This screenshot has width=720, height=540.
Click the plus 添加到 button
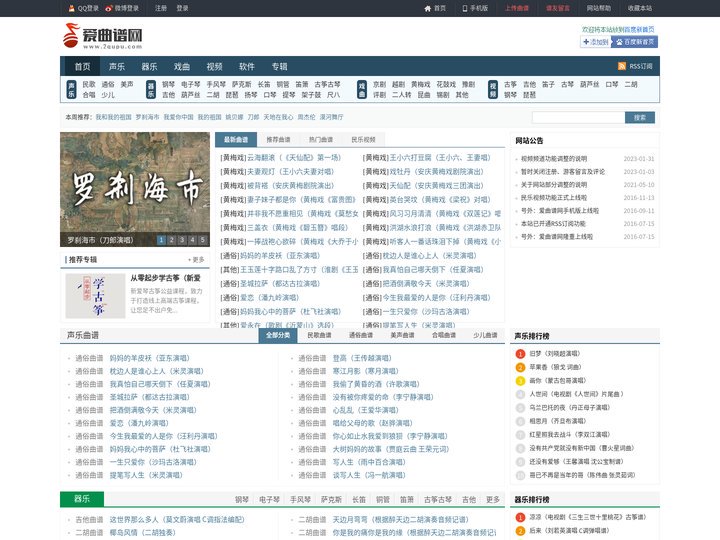click(x=595, y=42)
